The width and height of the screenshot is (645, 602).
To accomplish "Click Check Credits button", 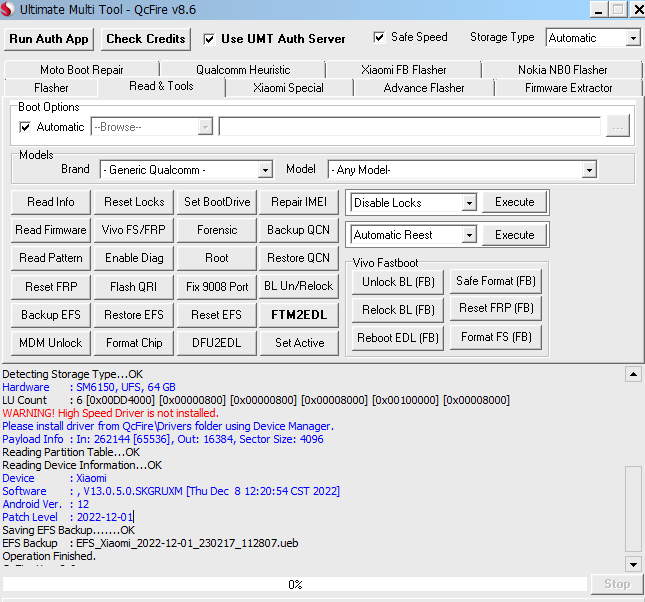I will coord(146,39).
